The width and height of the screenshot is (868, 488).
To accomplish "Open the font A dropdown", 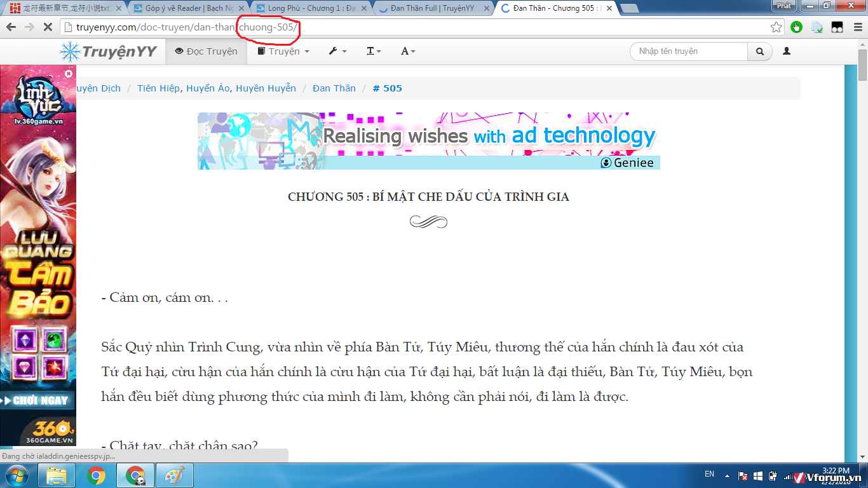I will click(x=407, y=51).
